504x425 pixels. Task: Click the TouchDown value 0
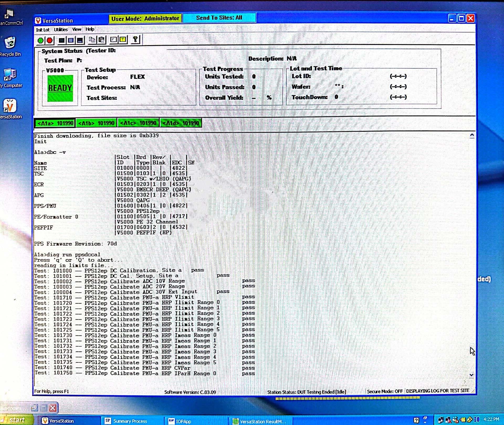click(x=337, y=97)
